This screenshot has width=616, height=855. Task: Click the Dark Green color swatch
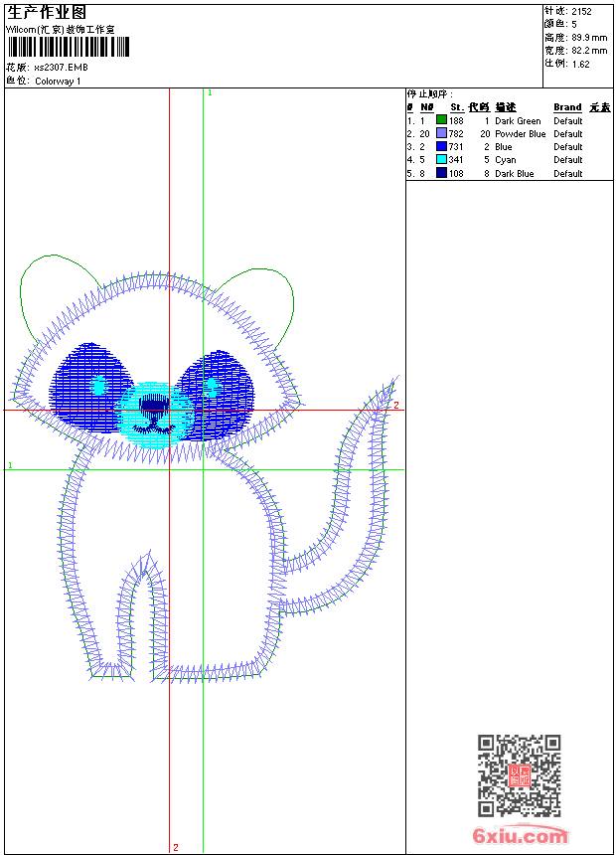click(x=441, y=120)
